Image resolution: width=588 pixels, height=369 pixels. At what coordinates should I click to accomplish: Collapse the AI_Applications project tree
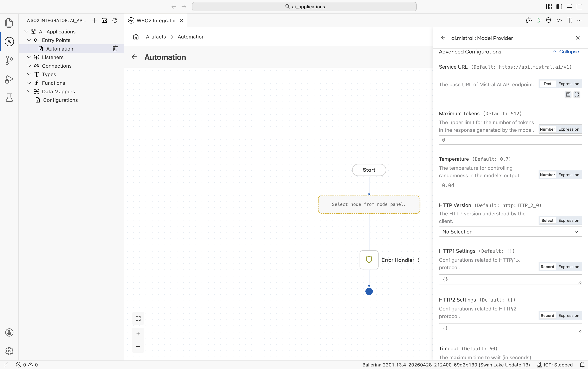(x=26, y=31)
